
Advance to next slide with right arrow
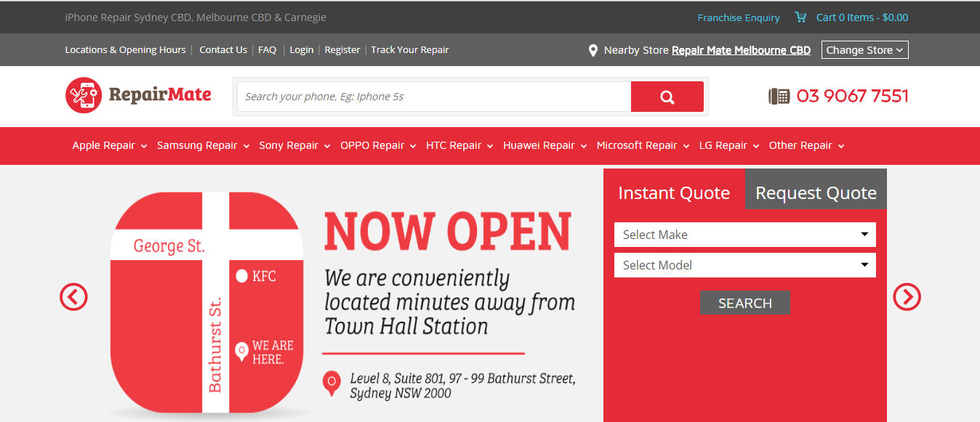point(907,296)
